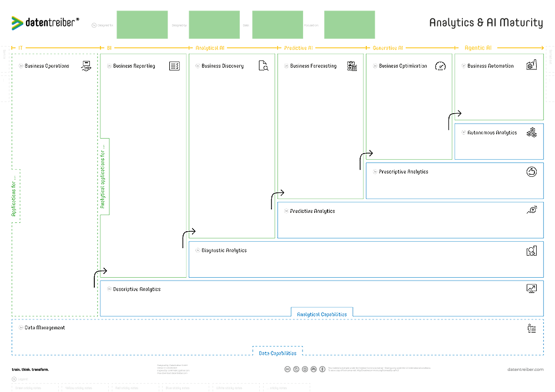Click the numbered circle beside Designed for
Viewport: 555px width, 392px height.
pyautogui.click(x=94, y=26)
